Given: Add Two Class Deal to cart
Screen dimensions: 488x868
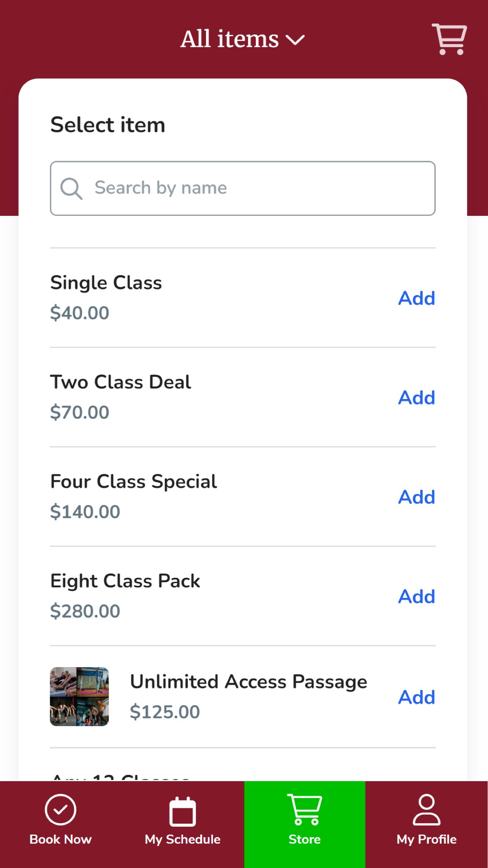Looking at the screenshot, I should tap(416, 397).
